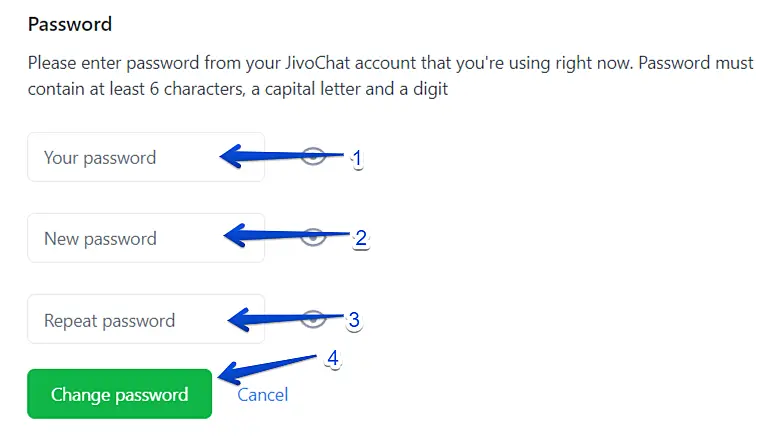Screen dimensions: 783x445
Task: Click annotation number 4 above Cancel
Action: tap(333, 359)
